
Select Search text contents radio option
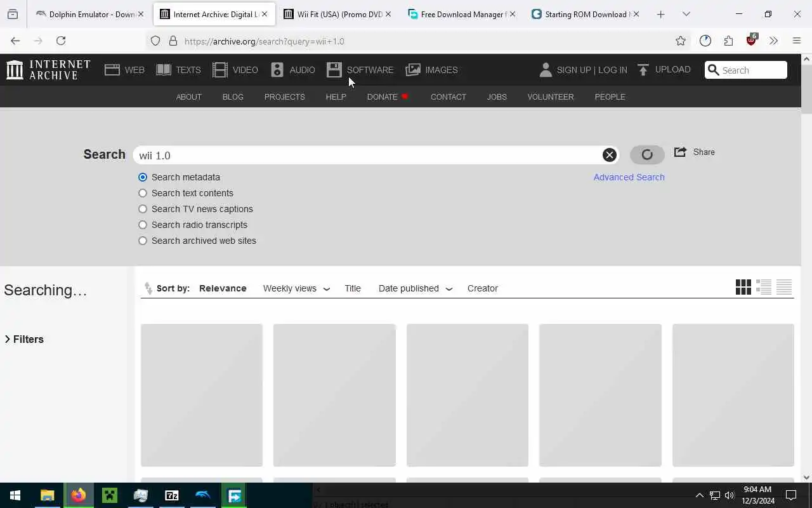143,193
